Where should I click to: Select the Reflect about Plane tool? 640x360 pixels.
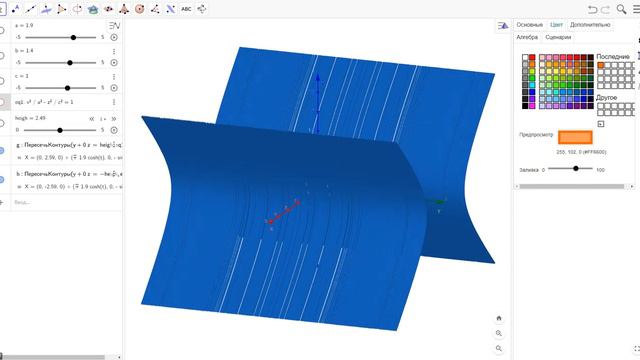(170, 9)
